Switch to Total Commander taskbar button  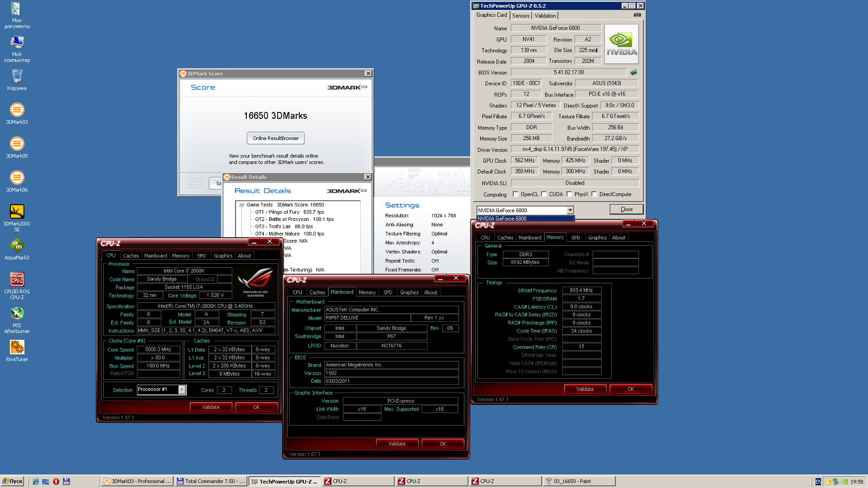[x=210, y=481]
